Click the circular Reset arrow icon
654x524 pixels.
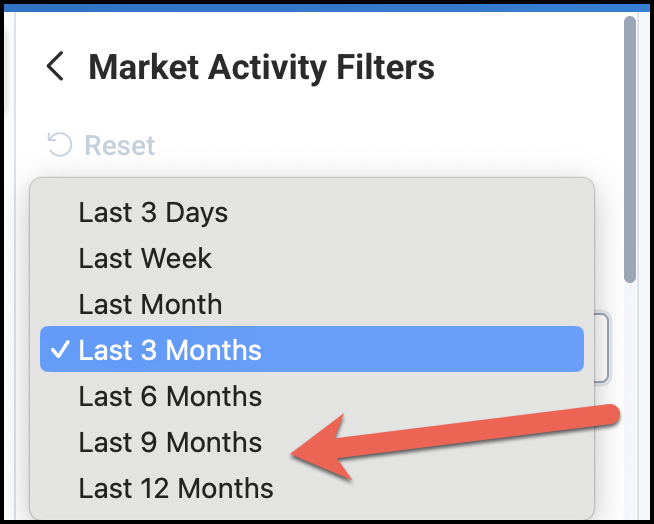[x=60, y=145]
